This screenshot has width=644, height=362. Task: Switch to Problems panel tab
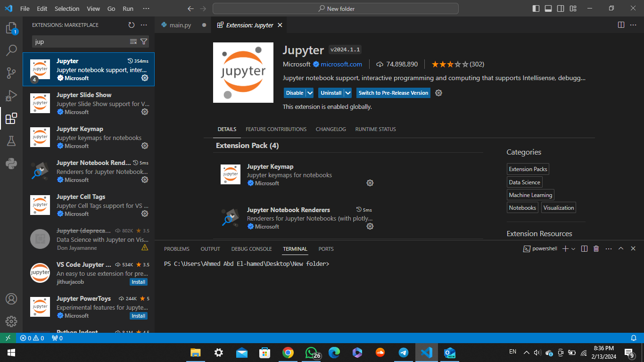pos(177,249)
